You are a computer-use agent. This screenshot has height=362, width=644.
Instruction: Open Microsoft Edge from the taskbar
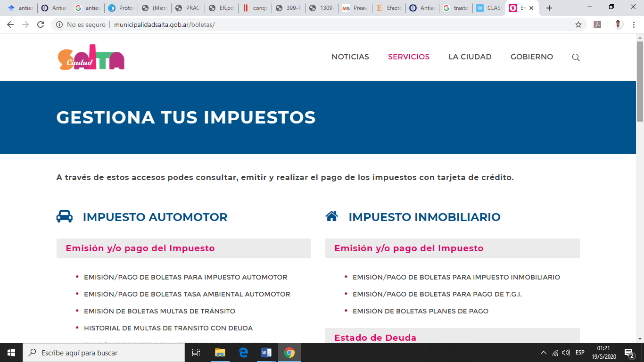243,353
